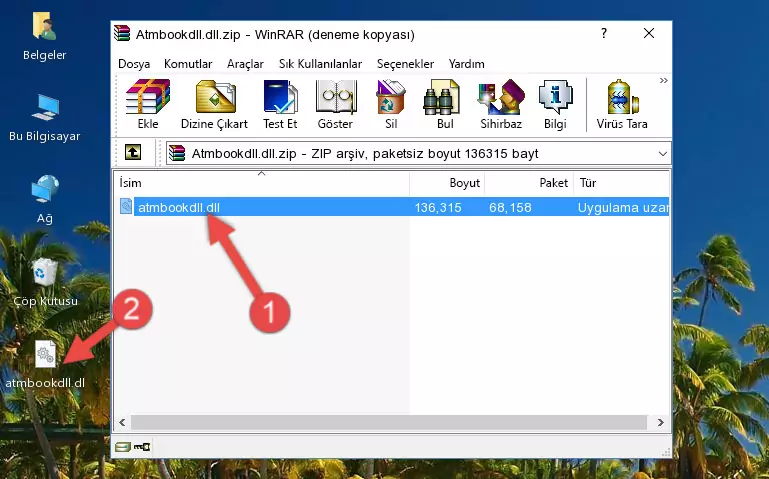Select the Çöp Kutusu recycle bin icon
The width and height of the screenshot is (769, 479).
coord(45,281)
